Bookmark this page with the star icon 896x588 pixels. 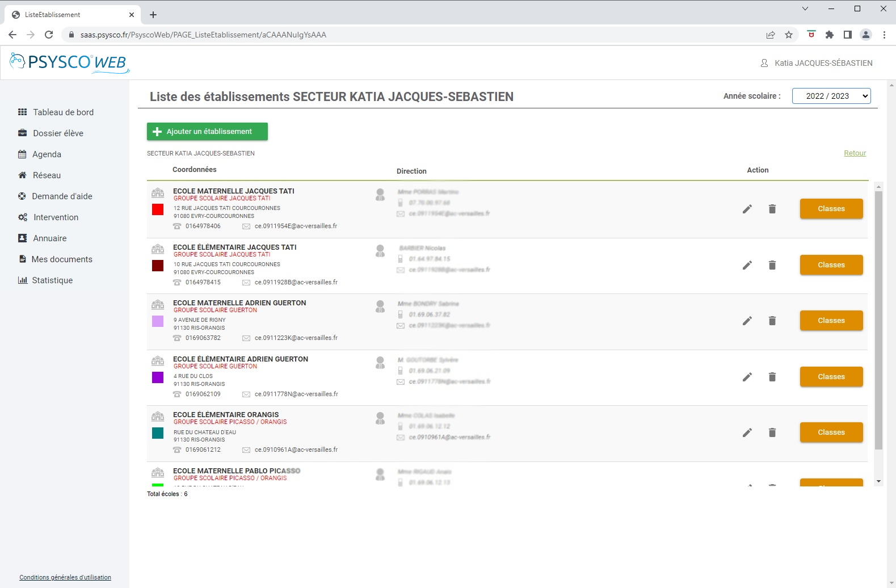789,35
